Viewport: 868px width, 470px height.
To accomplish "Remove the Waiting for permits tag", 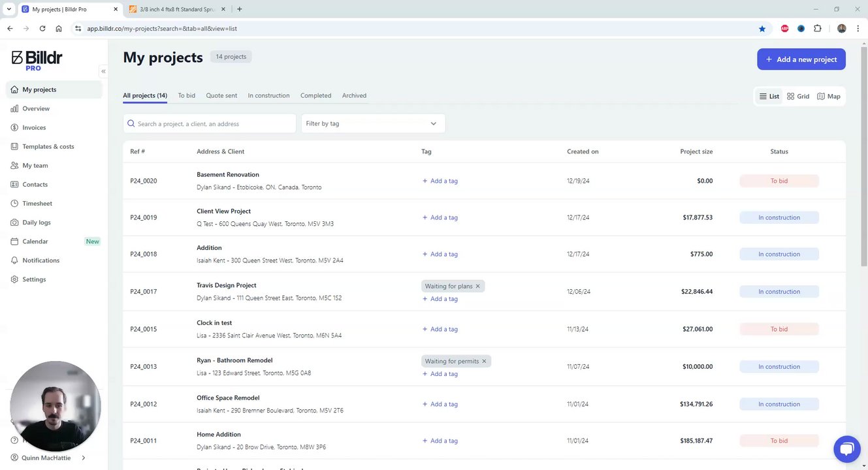I will (x=484, y=361).
